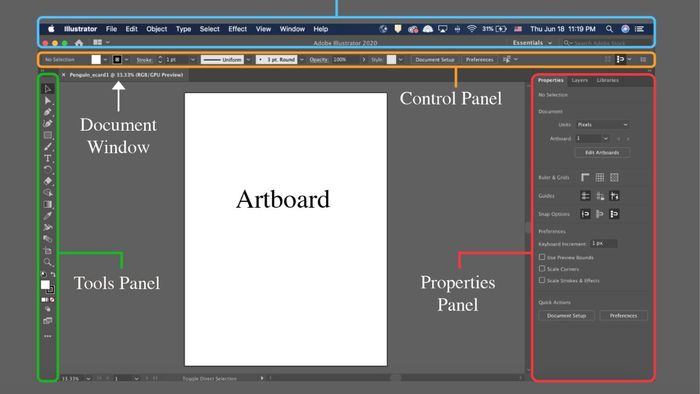Select the Shape Builder tool

[x=48, y=193]
